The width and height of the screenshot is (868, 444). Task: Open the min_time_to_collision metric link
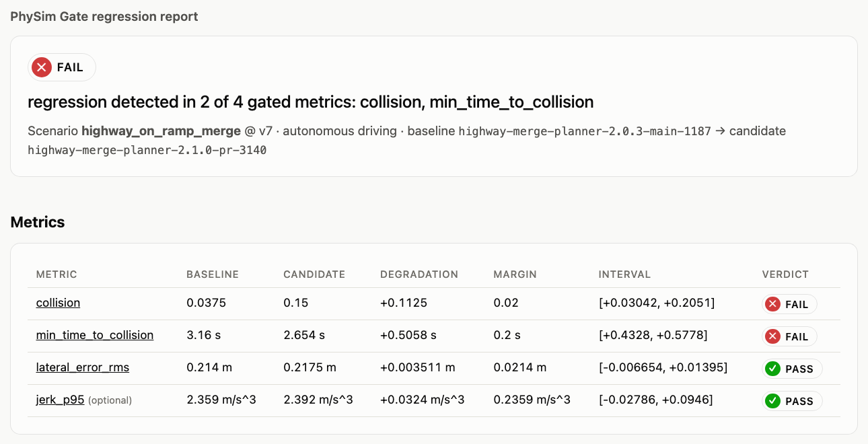tap(95, 335)
